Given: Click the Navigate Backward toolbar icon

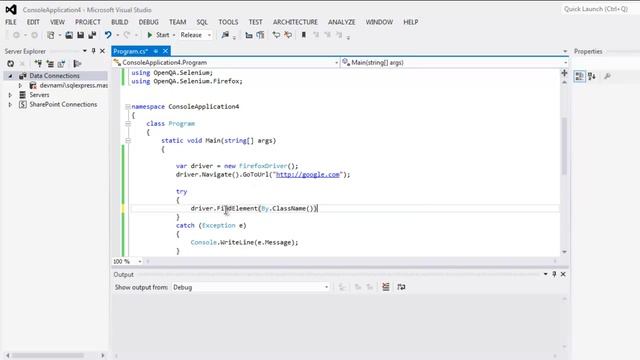Looking at the screenshot, I should [16, 35].
